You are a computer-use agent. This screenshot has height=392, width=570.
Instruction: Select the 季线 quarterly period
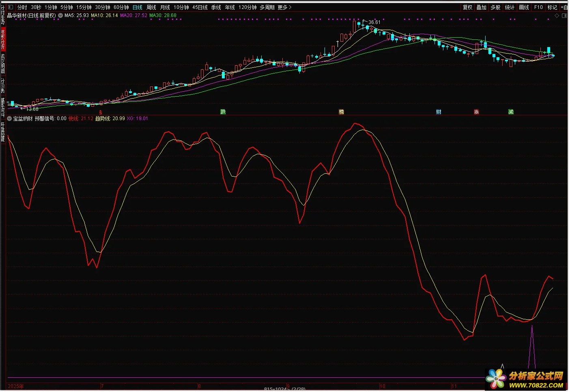tap(216, 7)
